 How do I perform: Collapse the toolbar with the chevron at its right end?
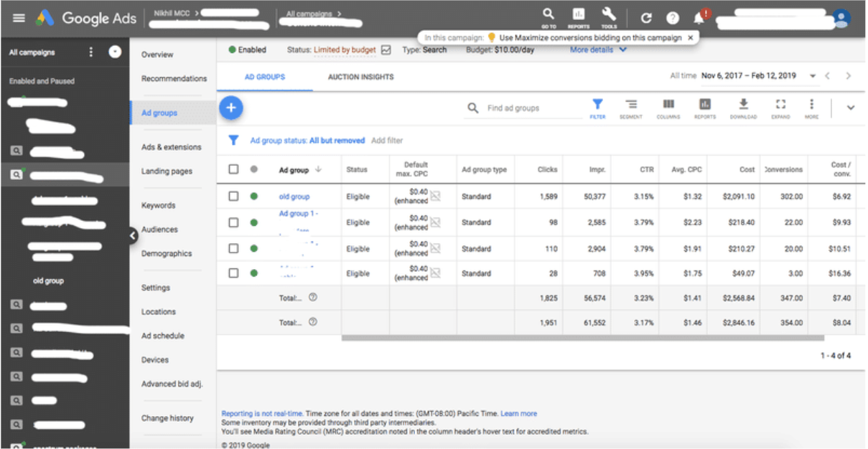pos(851,108)
